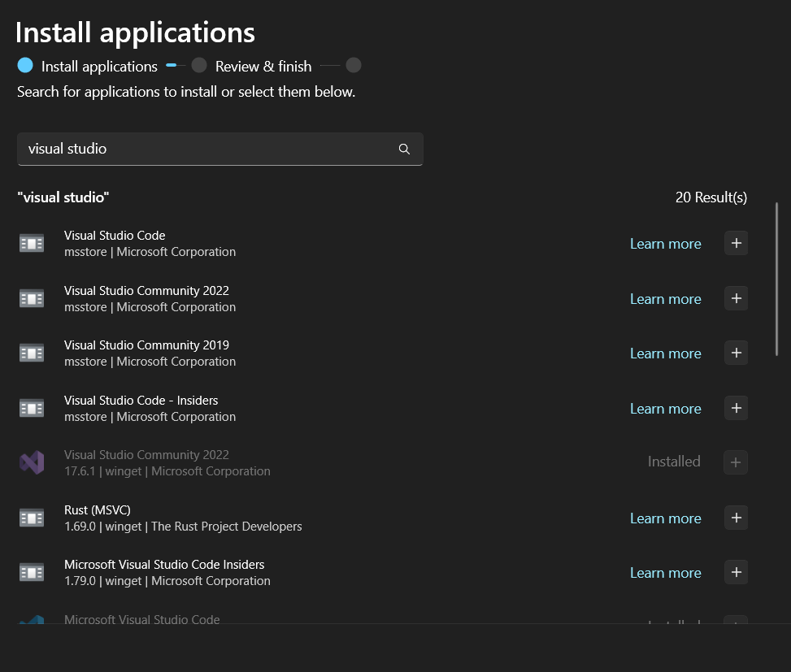Image resolution: width=791 pixels, height=672 pixels.
Task: Add Visual Studio Community 2022 with plus button
Action: pyautogui.click(x=736, y=298)
